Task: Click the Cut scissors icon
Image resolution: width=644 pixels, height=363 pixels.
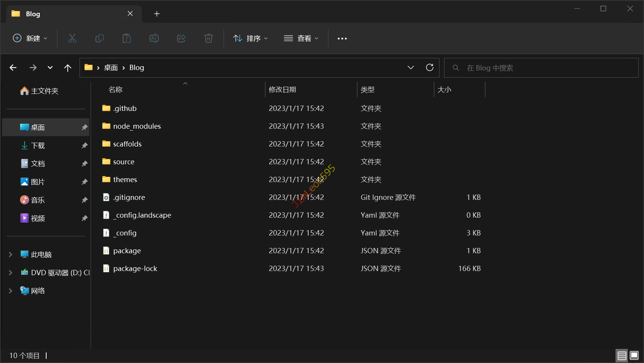Action: [x=72, y=38]
